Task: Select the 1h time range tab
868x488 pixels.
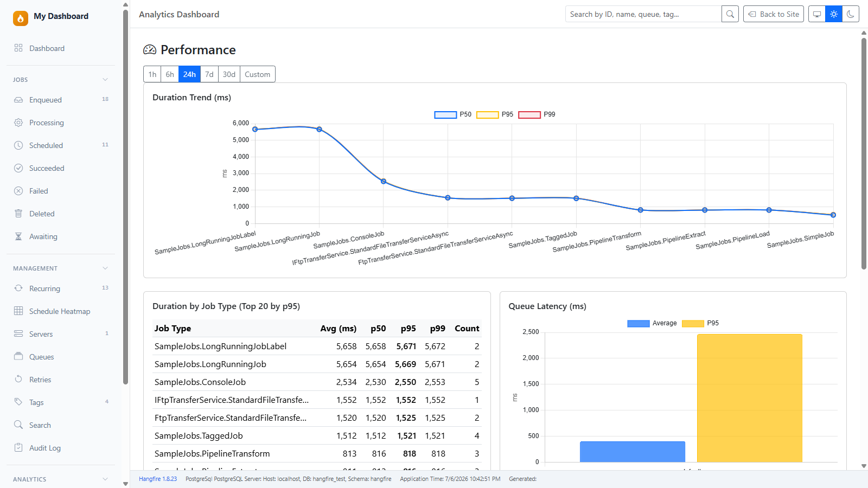Action: [152, 74]
